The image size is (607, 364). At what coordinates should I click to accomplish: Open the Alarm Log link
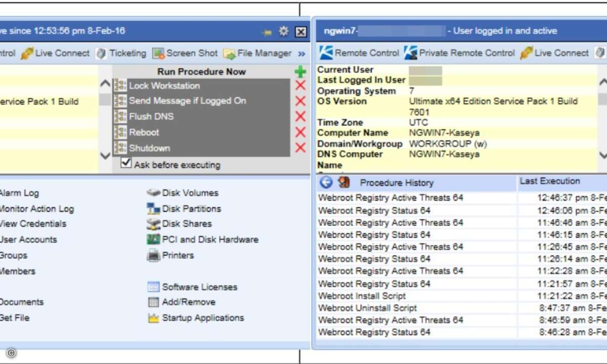pos(19,193)
